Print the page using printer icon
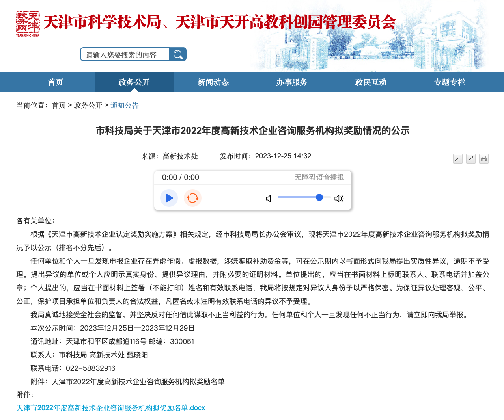This screenshot has height=420, width=504. click(483, 159)
